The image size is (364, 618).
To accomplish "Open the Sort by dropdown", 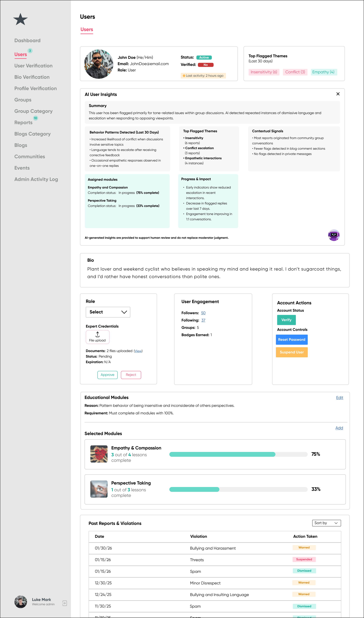I will point(326,523).
